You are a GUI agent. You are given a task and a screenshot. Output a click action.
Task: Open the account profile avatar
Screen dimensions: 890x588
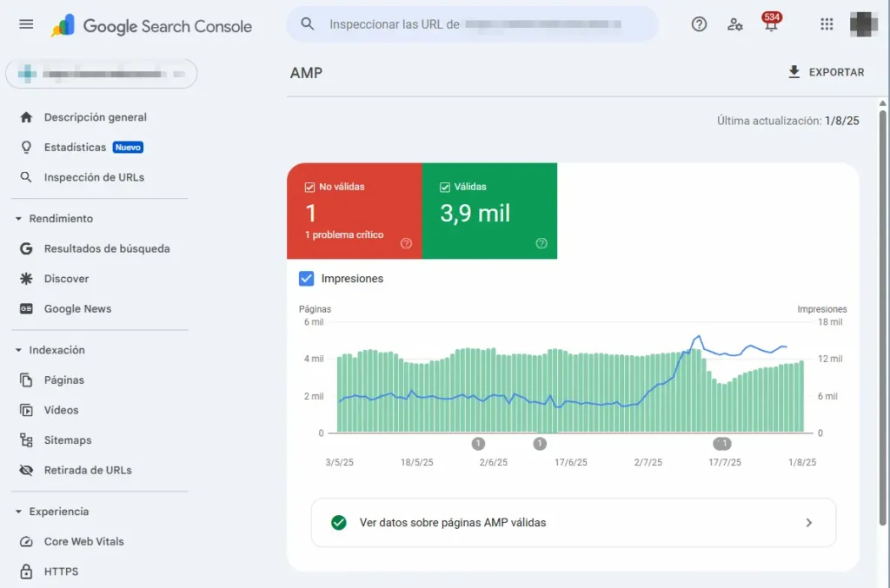(x=863, y=24)
